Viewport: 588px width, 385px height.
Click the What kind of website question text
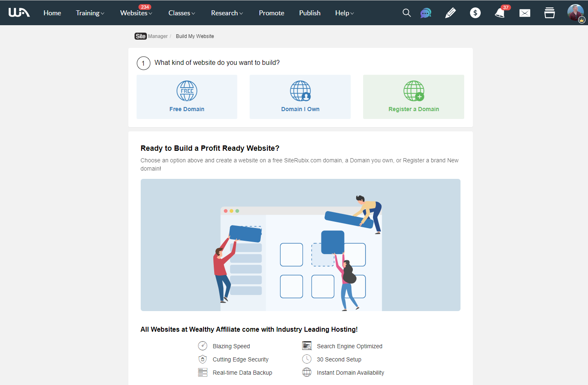coord(217,63)
